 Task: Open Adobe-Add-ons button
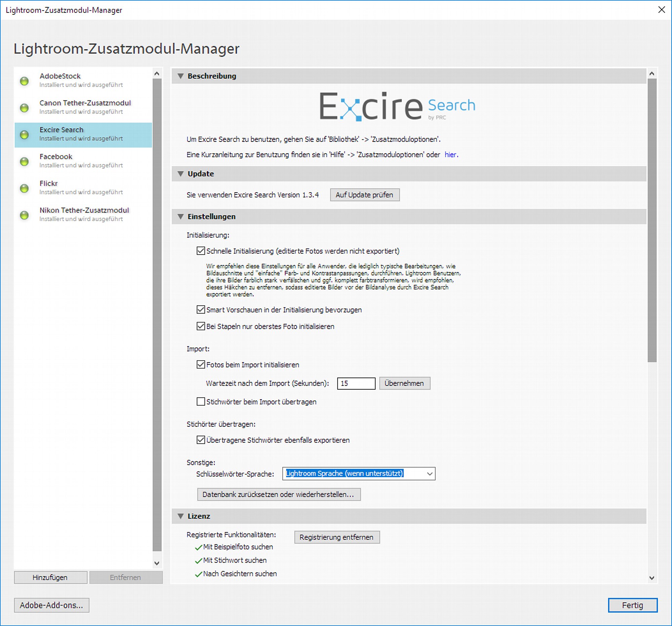click(x=52, y=606)
